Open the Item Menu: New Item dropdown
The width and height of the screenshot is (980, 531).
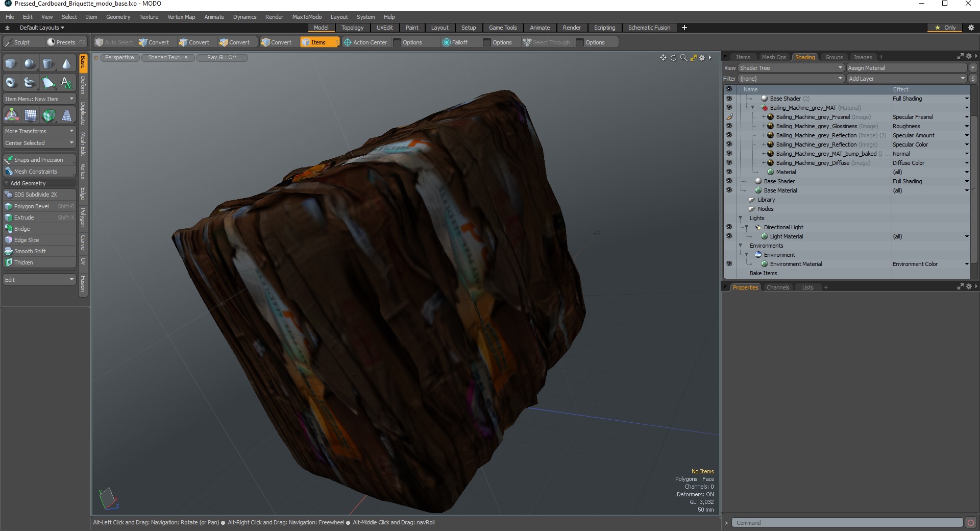pyautogui.click(x=39, y=99)
